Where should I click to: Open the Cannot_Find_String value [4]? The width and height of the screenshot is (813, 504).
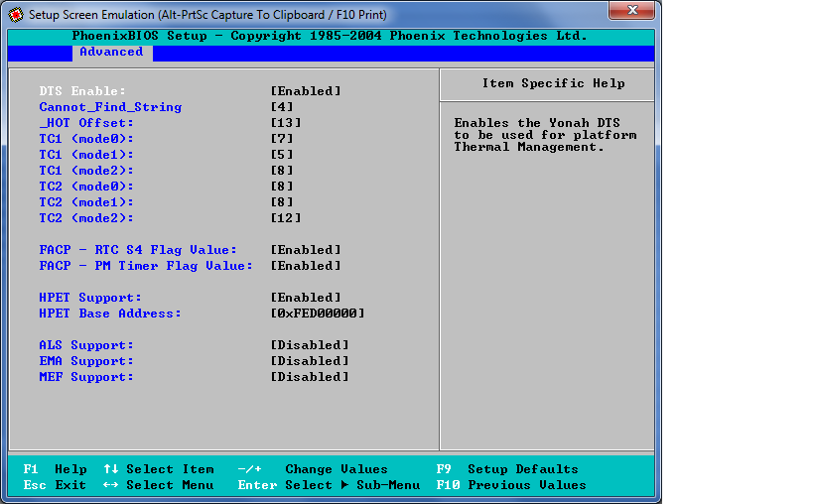[282, 107]
